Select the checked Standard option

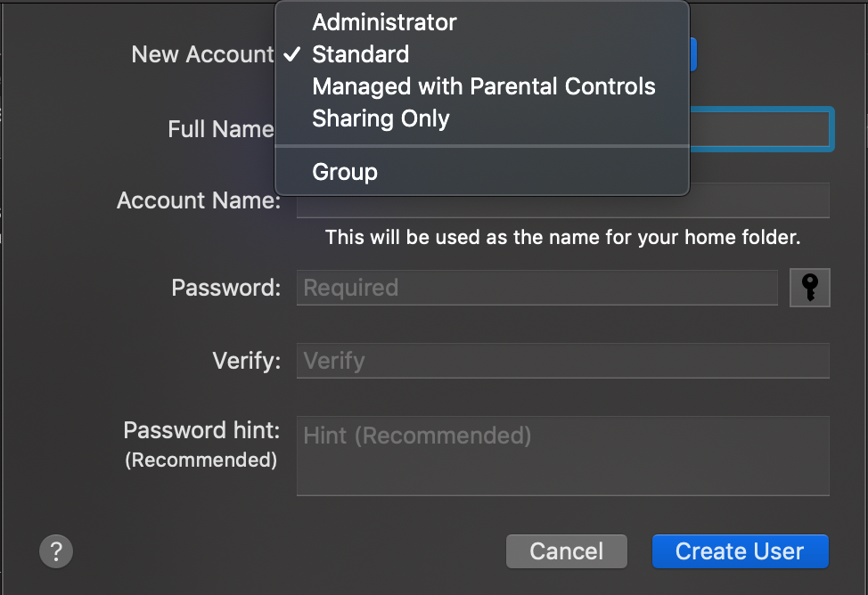(360, 54)
